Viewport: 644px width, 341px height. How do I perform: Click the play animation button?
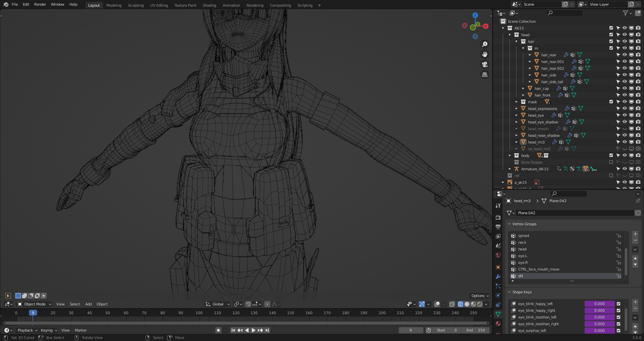click(253, 330)
